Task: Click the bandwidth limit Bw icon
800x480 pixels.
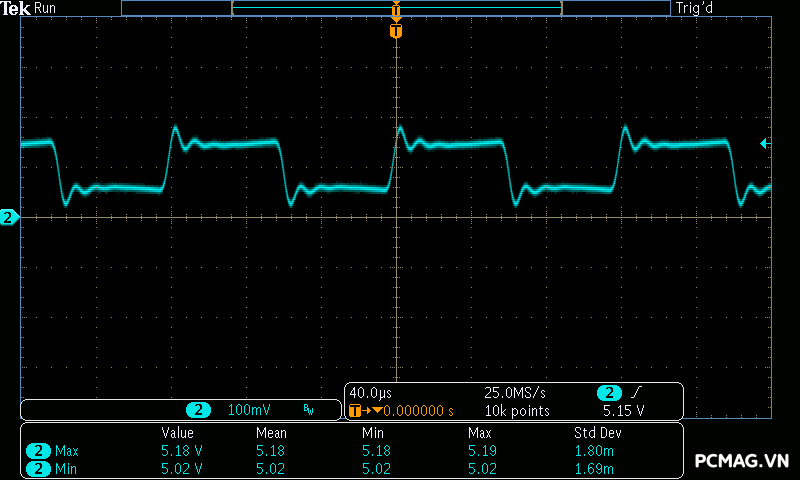Action: tap(308, 410)
